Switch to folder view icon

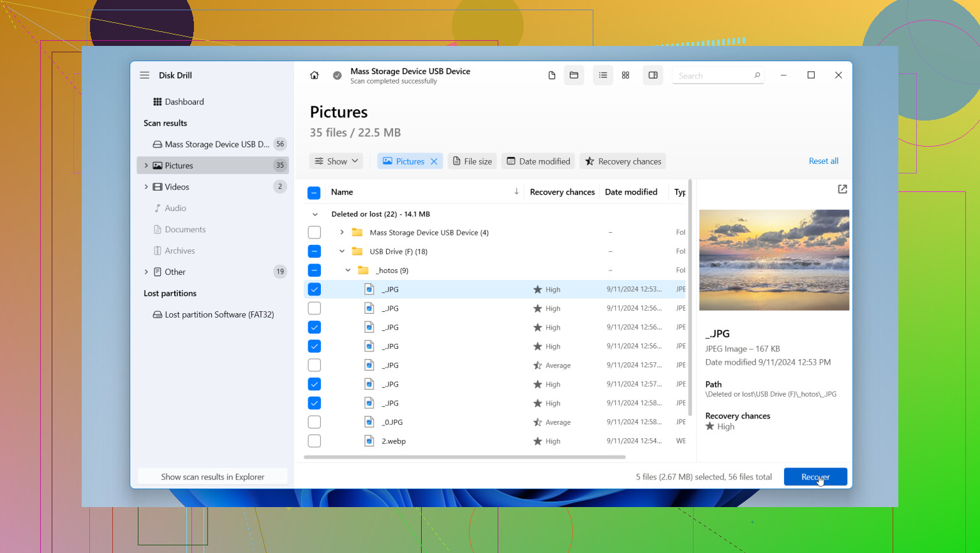[574, 75]
